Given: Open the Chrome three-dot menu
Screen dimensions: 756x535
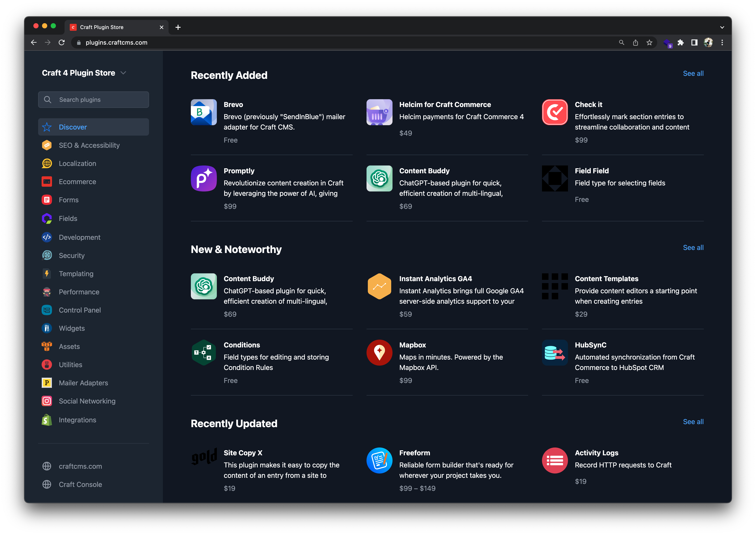Looking at the screenshot, I should coord(722,42).
